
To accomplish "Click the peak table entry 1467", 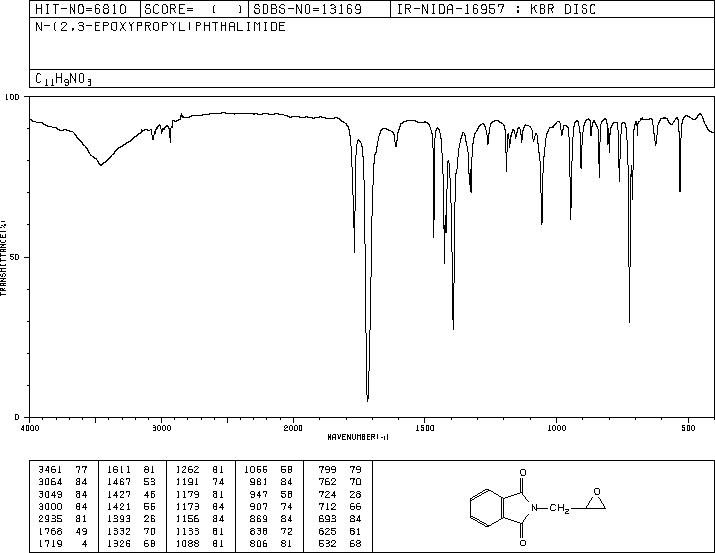I will [x=119, y=482].
